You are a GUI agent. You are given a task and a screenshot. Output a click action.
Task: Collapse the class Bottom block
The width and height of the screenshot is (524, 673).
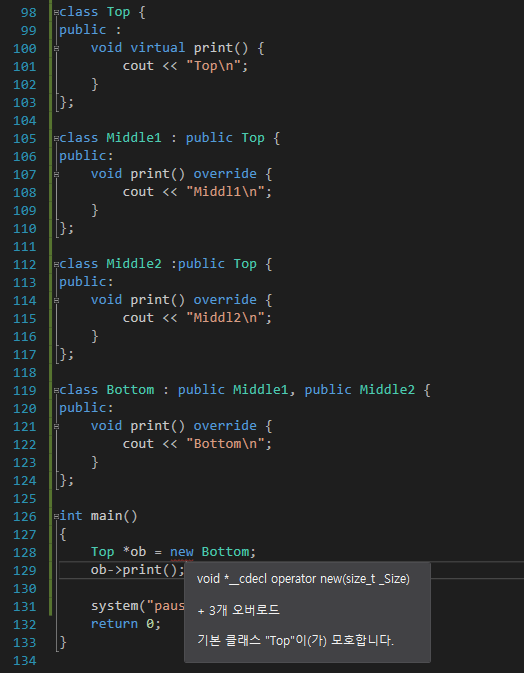(56, 391)
